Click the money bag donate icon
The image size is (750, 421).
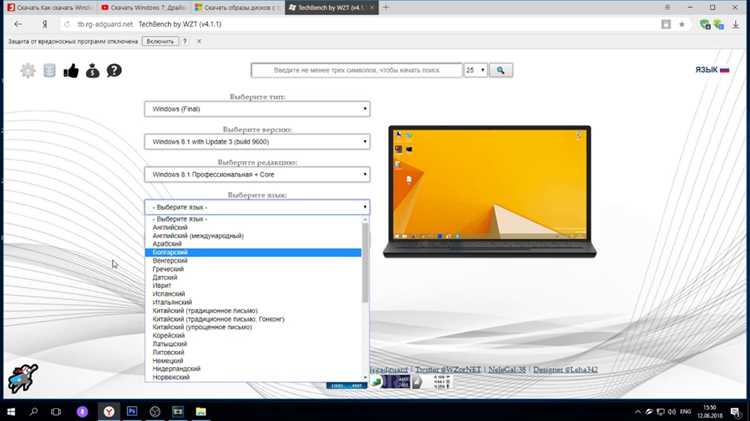(92, 71)
